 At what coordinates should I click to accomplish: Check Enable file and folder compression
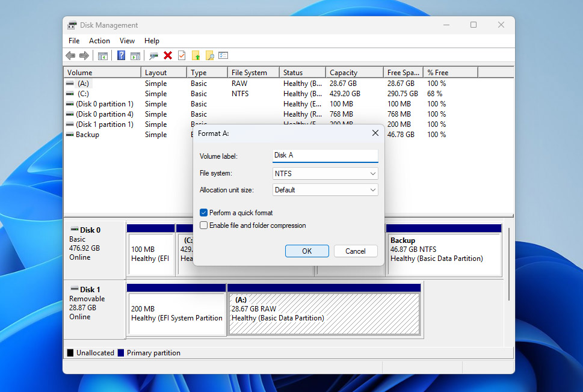click(203, 224)
